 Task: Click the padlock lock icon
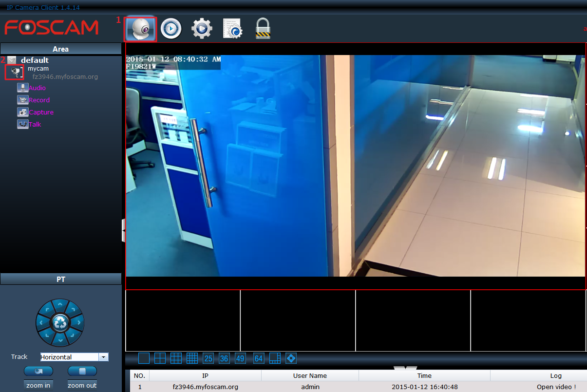(x=263, y=29)
